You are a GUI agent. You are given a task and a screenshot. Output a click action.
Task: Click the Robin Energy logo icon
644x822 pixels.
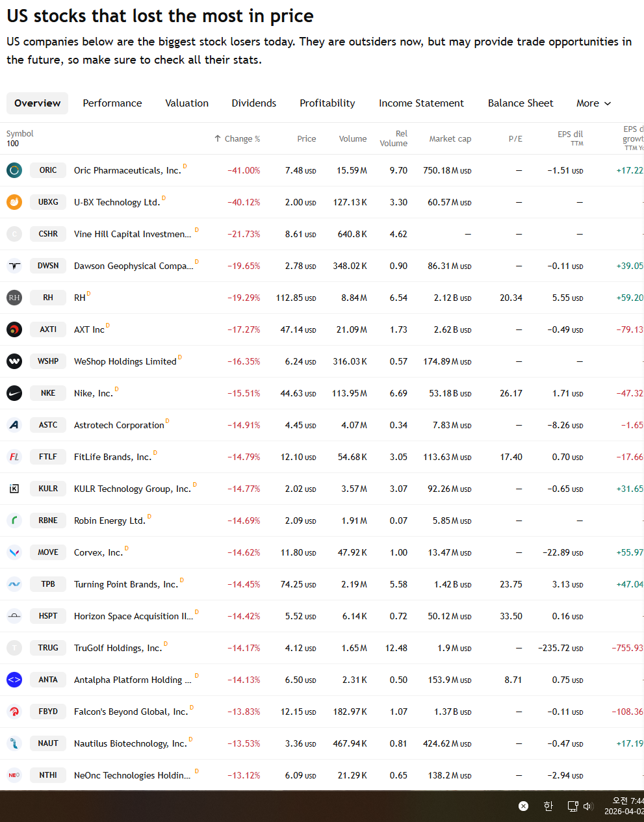[14, 520]
